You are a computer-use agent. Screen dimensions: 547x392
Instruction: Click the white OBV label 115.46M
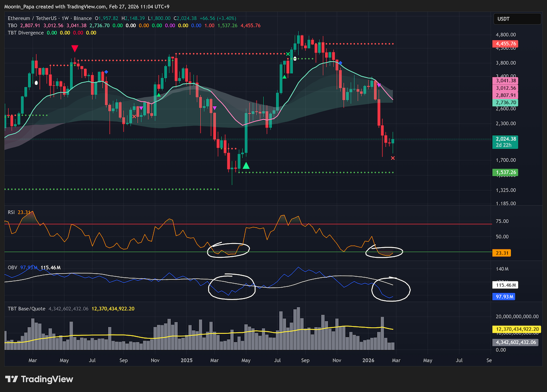pyautogui.click(x=505, y=285)
